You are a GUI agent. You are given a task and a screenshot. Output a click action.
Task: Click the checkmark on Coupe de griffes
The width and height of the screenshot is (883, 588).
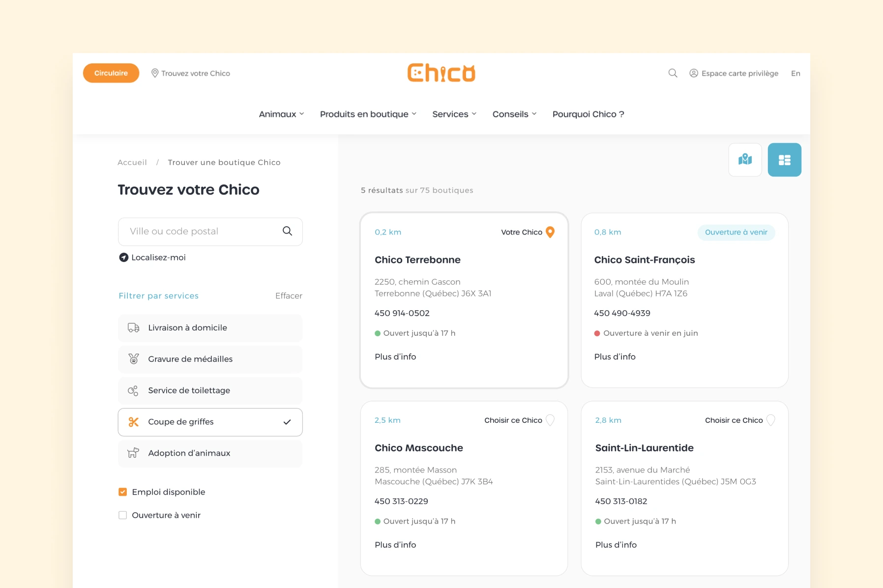287,422
